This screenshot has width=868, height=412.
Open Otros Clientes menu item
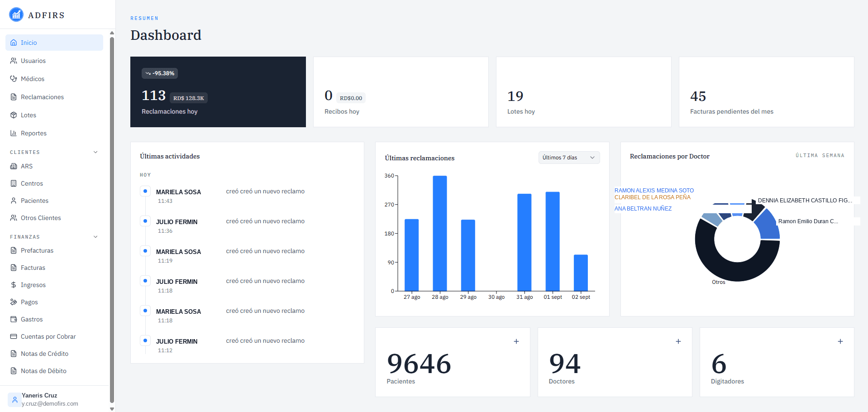click(54, 218)
